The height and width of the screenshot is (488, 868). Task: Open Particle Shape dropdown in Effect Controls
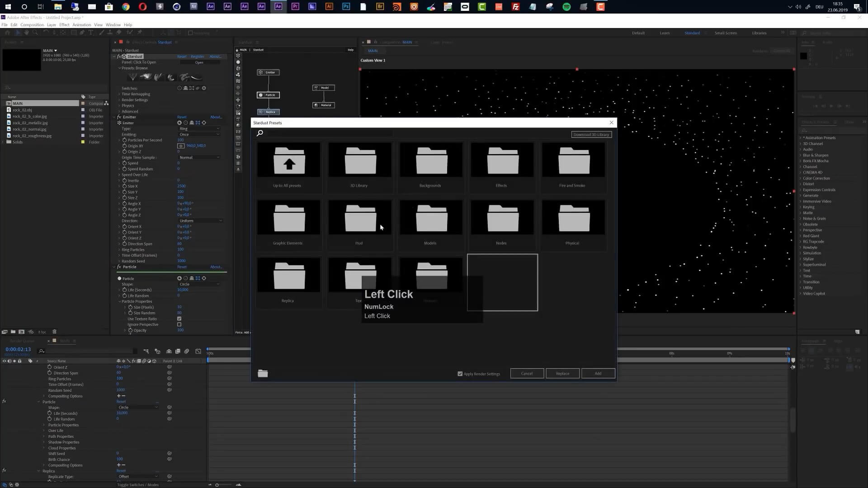199,284
